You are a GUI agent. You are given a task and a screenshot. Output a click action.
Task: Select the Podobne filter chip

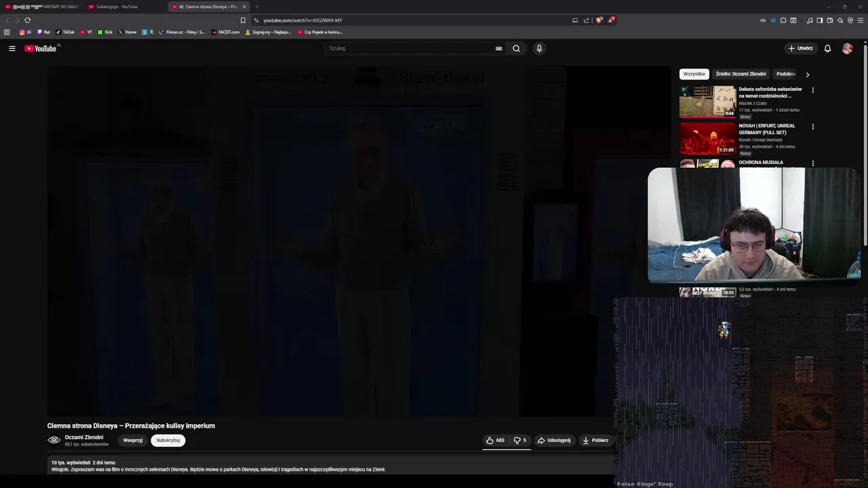[787, 74]
